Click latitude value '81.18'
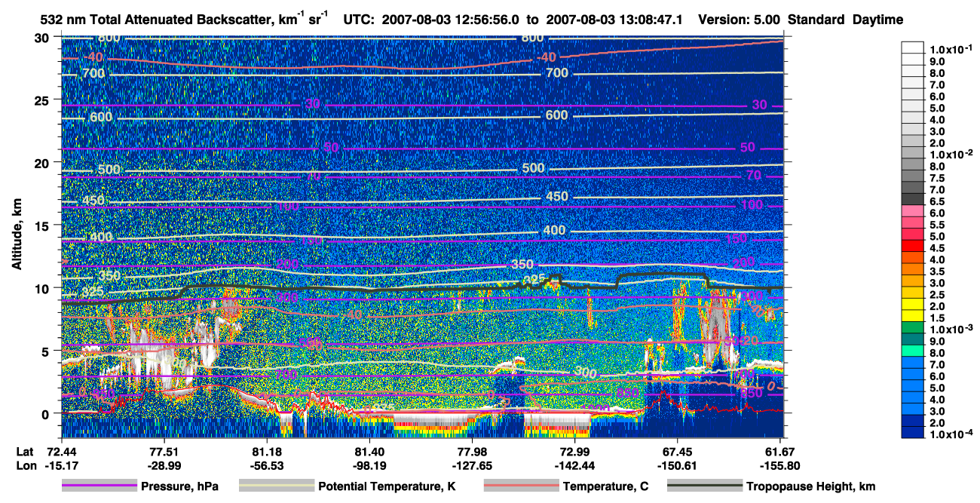 [x=266, y=452]
